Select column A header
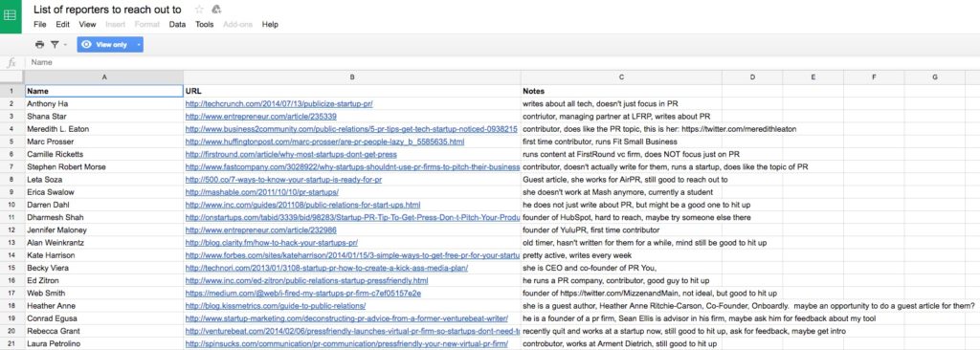 click(103, 77)
